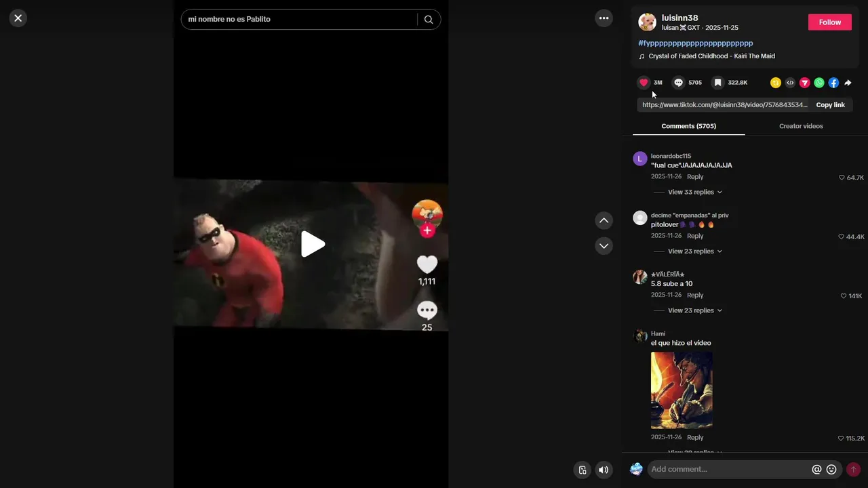Image resolution: width=868 pixels, height=488 pixels.
Task: Play the paused video
Action: click(x=311, y=245)
